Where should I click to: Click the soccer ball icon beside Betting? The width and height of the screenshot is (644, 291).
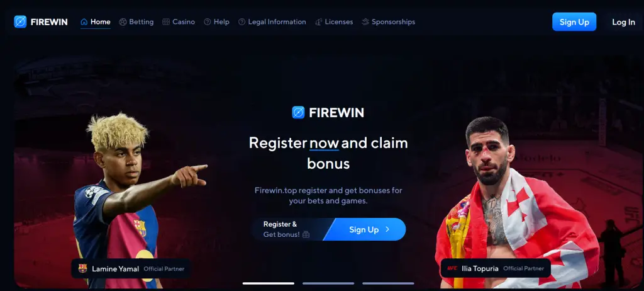[x=123, y=22]
